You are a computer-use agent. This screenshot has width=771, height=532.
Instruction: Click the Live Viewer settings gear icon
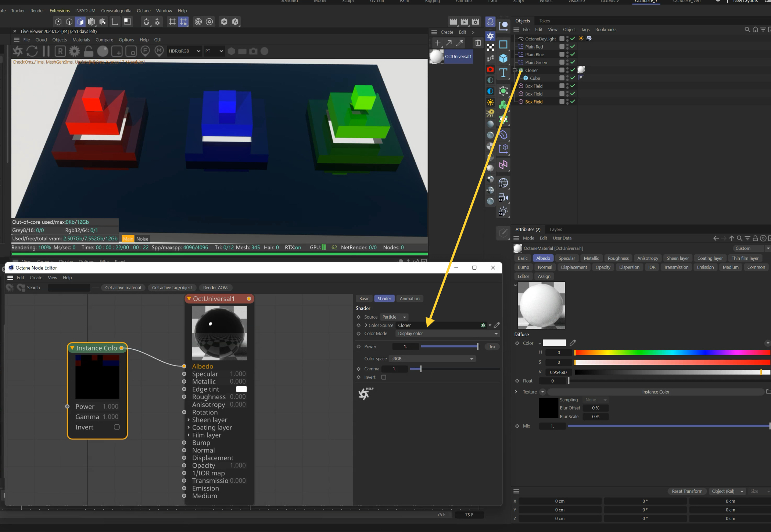(74, 51)
